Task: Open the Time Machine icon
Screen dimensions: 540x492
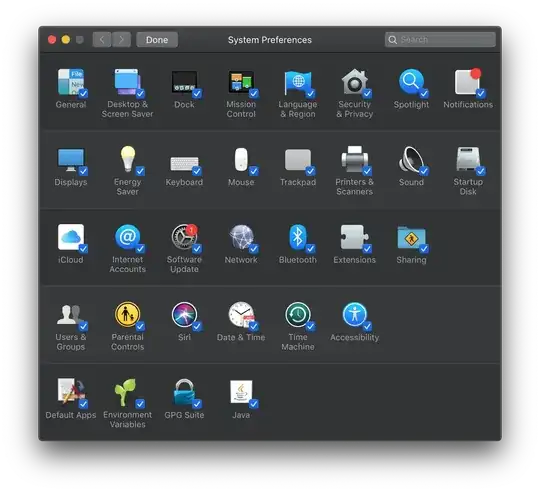Action: (298, 314)
